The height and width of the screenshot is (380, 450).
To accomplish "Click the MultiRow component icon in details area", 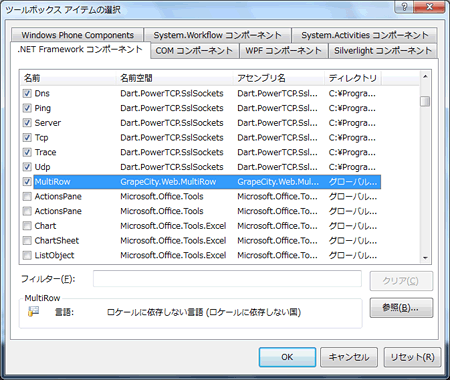I will coord(33,311).
